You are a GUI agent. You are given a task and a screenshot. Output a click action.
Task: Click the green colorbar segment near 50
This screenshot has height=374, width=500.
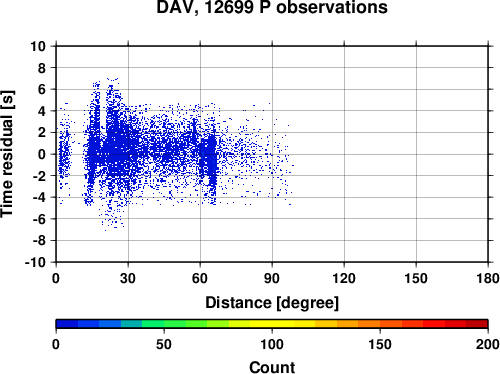pyautogui.click(x=175, y=324)
